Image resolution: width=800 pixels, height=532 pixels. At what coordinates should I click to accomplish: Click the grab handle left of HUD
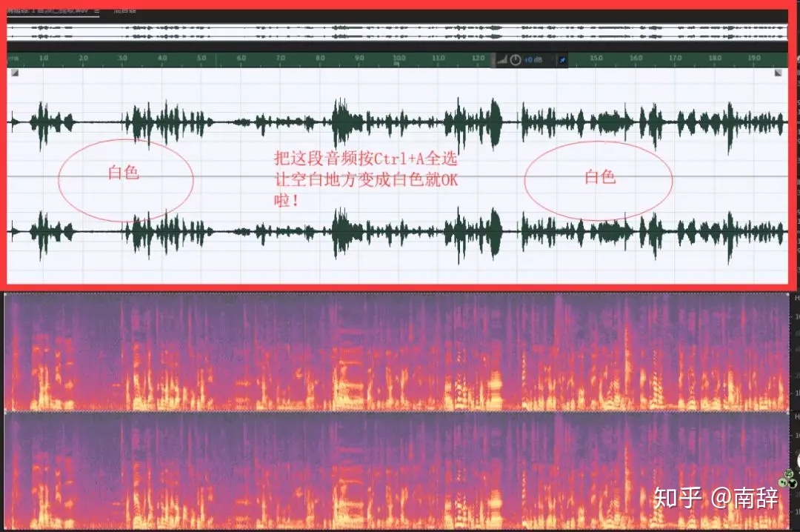tap(494, 60)
